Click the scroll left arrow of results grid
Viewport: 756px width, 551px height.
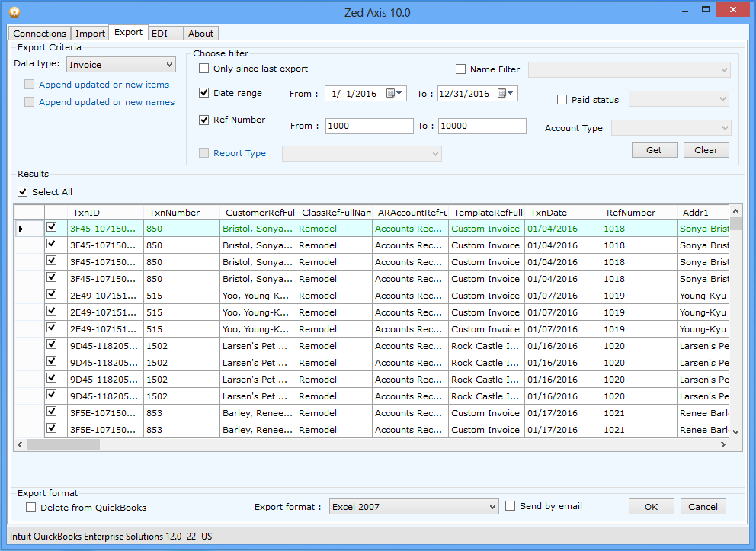click(x=20, y=444)
